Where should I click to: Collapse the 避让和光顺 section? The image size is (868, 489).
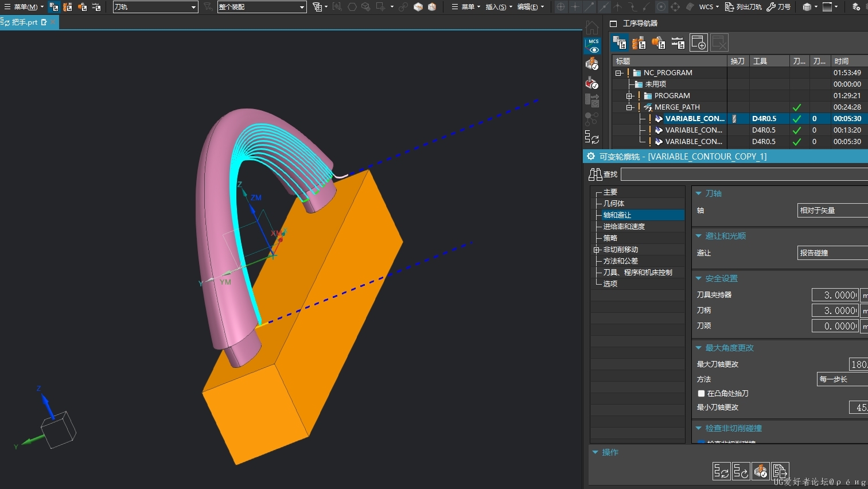tap(699, 236)
